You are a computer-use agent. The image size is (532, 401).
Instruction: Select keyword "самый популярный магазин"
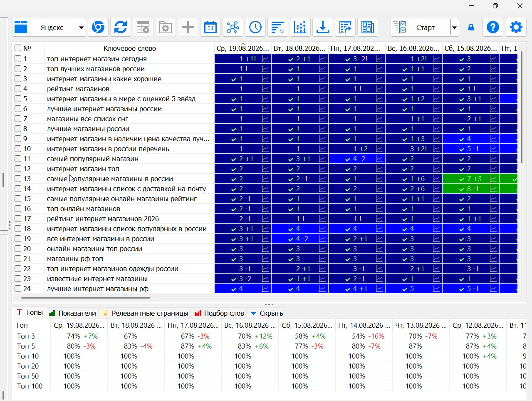coord(92,159)
